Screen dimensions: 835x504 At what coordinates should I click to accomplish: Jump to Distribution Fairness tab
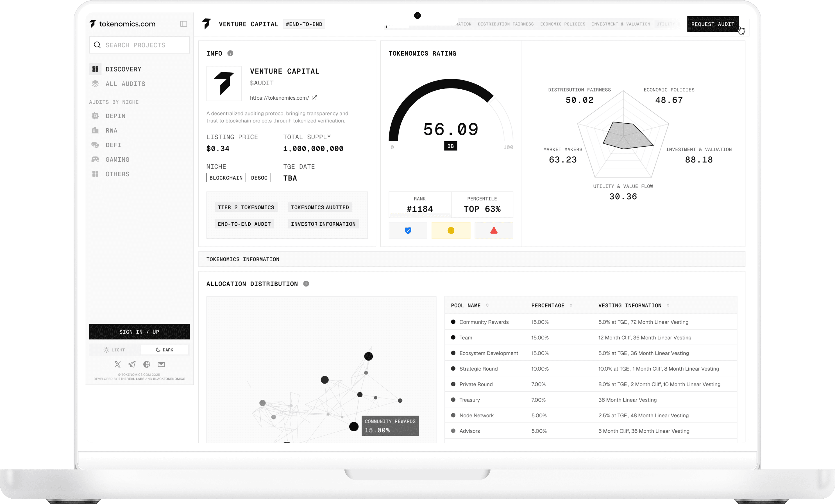(x=506, y=24)
